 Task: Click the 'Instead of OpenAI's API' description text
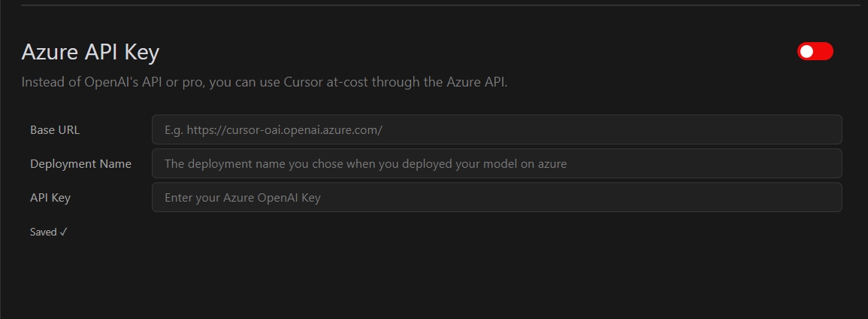pyautogui.click(x=265, y=83)
